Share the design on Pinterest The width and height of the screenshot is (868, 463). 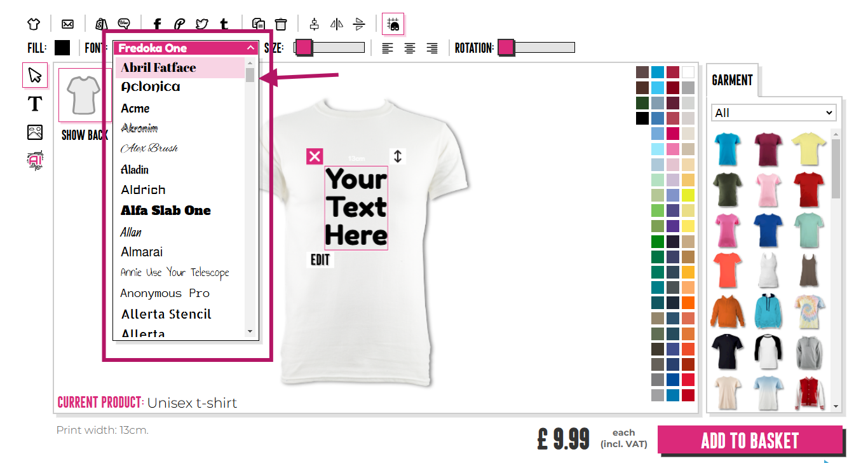pos(180,24)
